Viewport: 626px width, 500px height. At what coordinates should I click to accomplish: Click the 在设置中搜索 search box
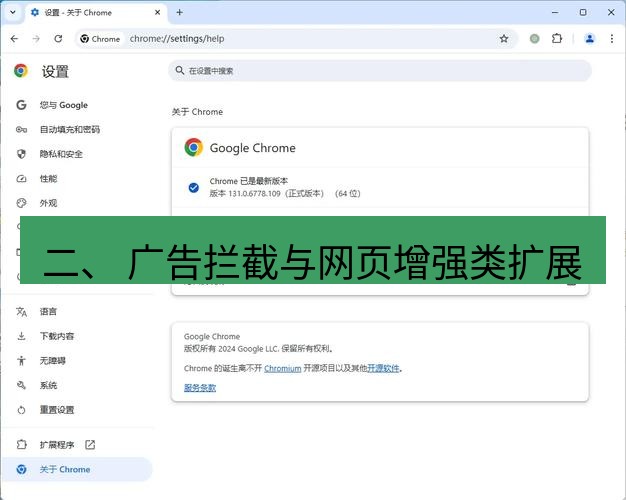380,71
